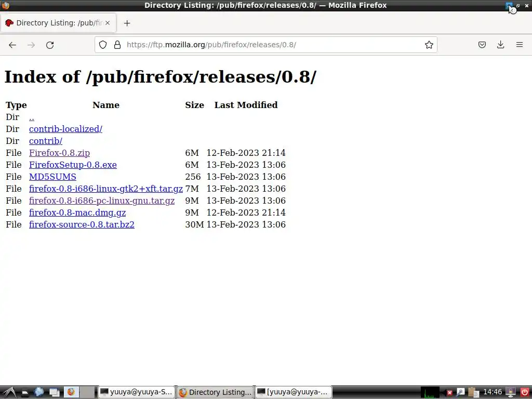Image resolution: width=532 pixels, height=399 pixels.
Task: Reload the current page
Action: 50,45
